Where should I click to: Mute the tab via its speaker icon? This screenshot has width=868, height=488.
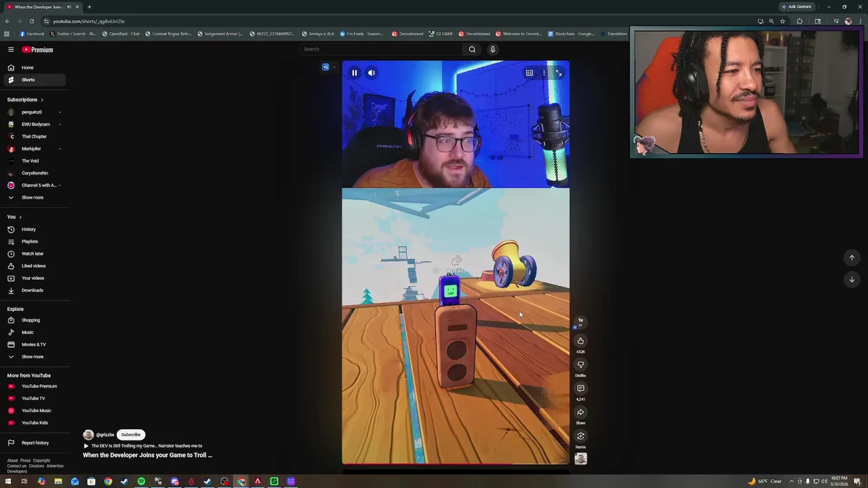(x=68, y=7)
